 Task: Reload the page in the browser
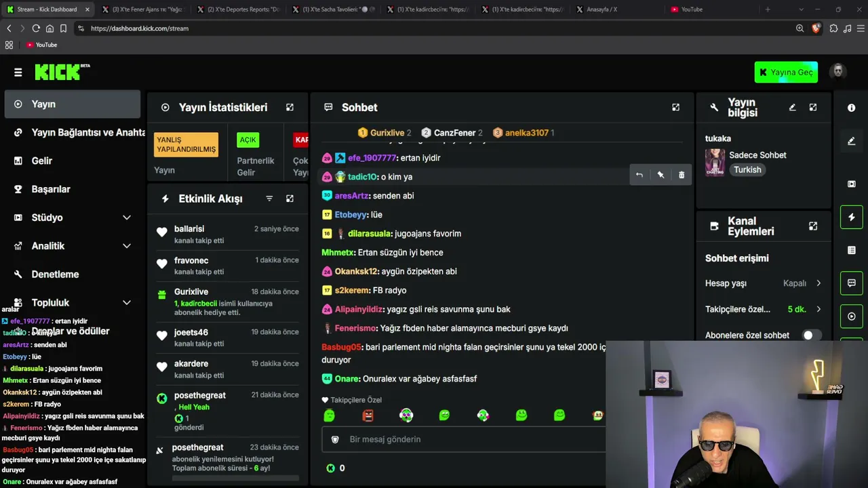pyautogui.click(x=36, y=28)
